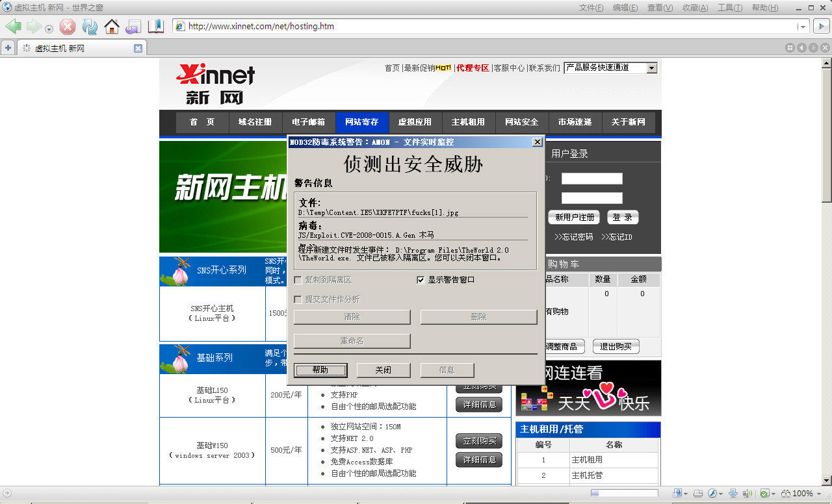Image resolution: width=832 pixels, height=504 pixels.
Task: Click the 清除 button in dialog
Action: [352, 317]
